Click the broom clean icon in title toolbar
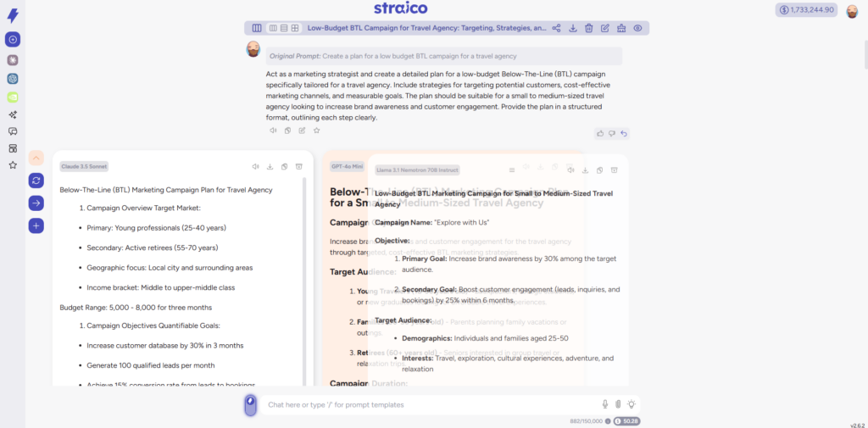The height and width of the screenshot is (428, 868). pos(621,28)
